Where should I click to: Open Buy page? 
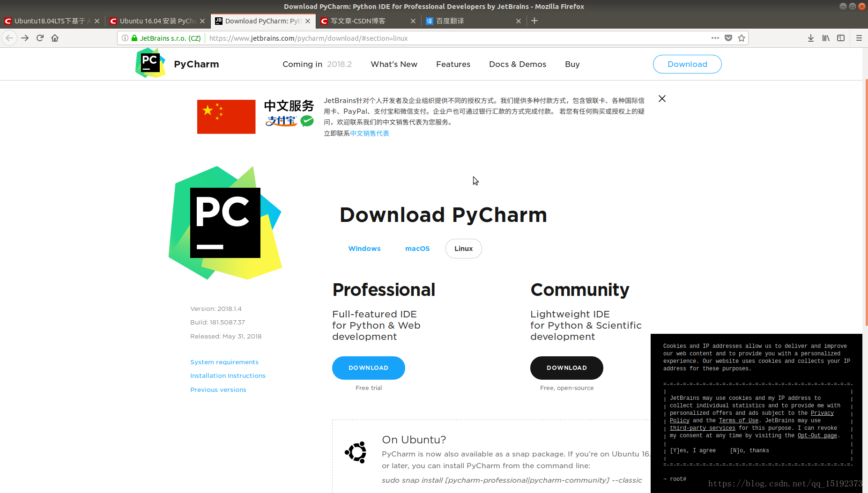pyautogui.click(x=572, y=64)
